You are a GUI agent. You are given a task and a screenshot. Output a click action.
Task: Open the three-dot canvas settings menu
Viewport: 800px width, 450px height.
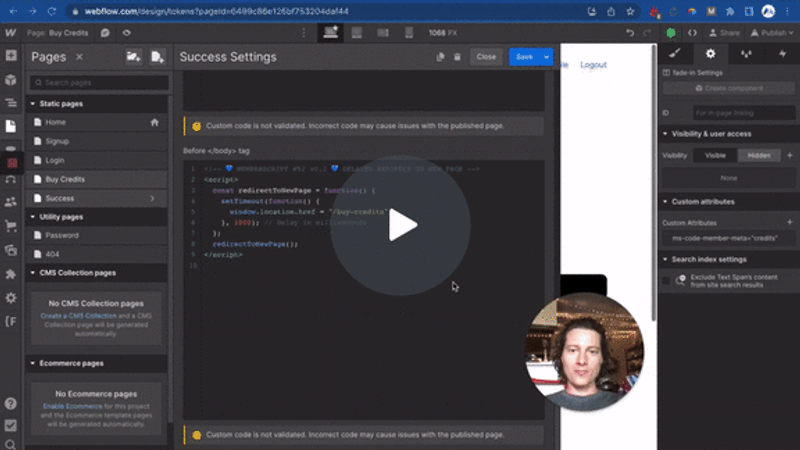pos(304,33)
